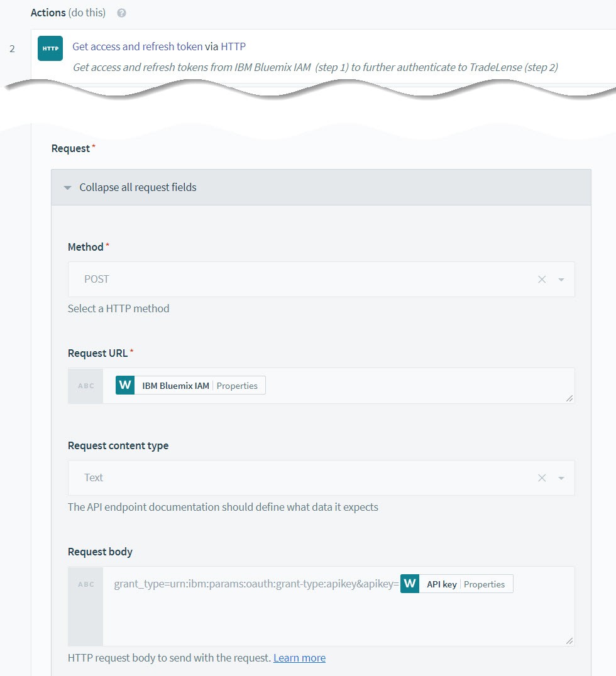This screenshot has width=616, height=676.
Task: Click the HTTP connector icon in step 2
Action: tap(50, 48)
